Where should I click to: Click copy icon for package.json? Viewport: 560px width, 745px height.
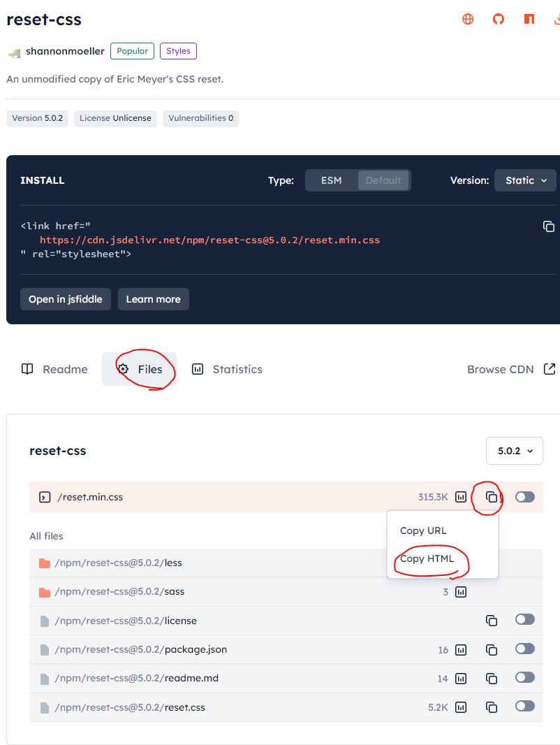click(x=492, y=650)
